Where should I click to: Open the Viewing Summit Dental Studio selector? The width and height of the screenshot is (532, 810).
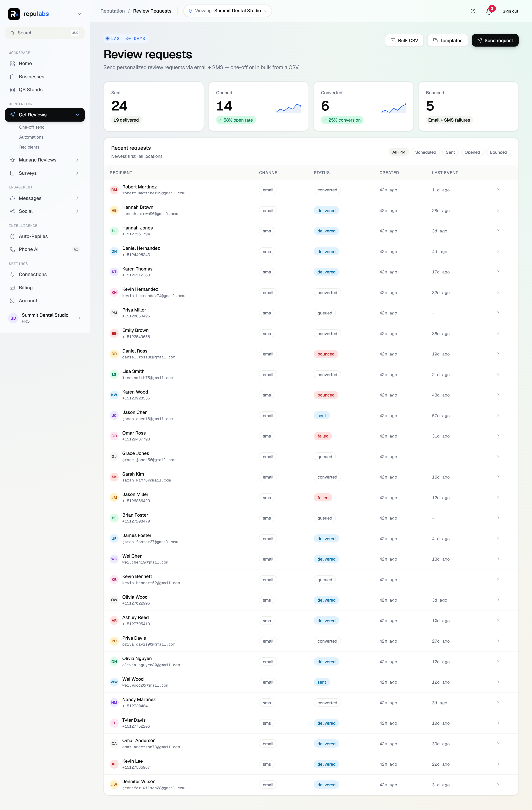click(x=228, y=11)
